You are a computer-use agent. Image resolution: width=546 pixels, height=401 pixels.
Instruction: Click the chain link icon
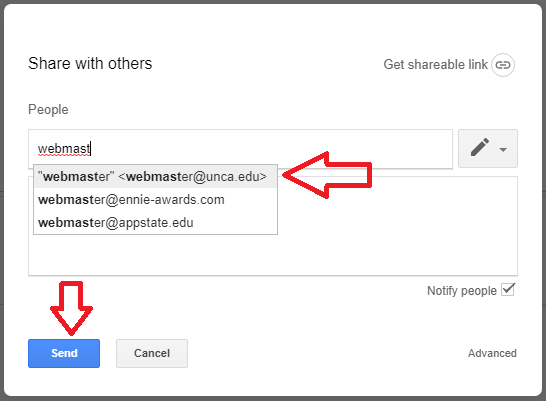point(503,65)
